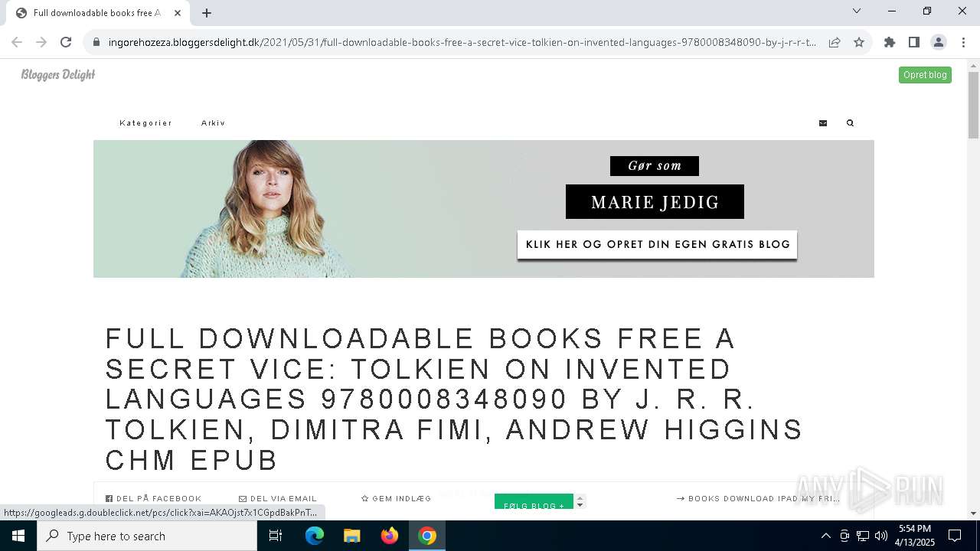980x551 pixels.
Task: Click the Følg blog + button
Action: point(534,502)
